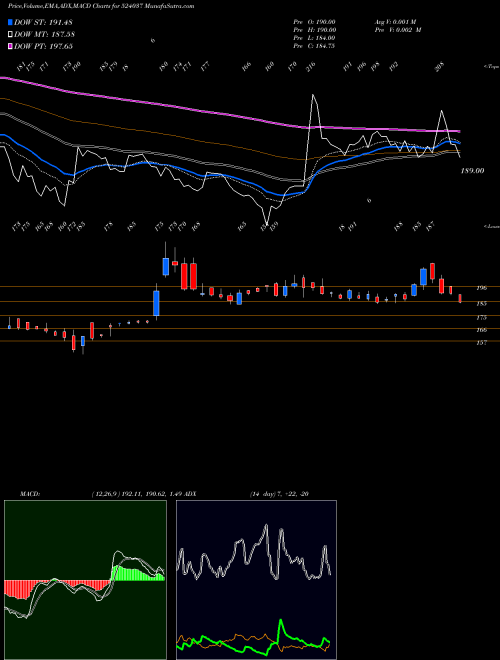Open the ADX indicator chart panel
This screenshot has width=500, height=660.
click(256, 580)
